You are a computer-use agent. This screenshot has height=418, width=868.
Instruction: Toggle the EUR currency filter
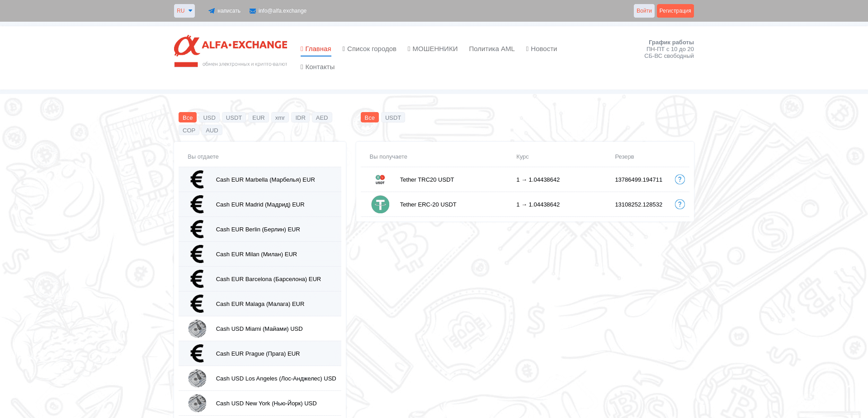(x=258, y=117)
